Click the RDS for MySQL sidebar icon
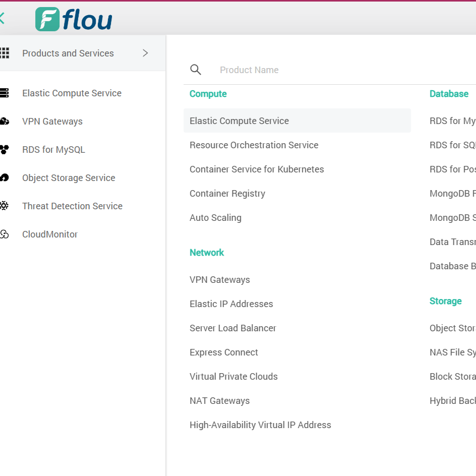 [x=5, y=150]
